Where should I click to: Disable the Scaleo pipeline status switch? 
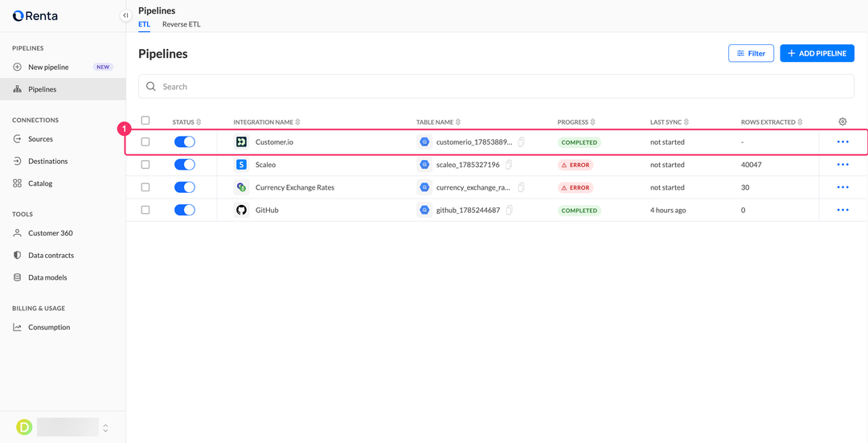pyautogui.click(x=184, y=165)
